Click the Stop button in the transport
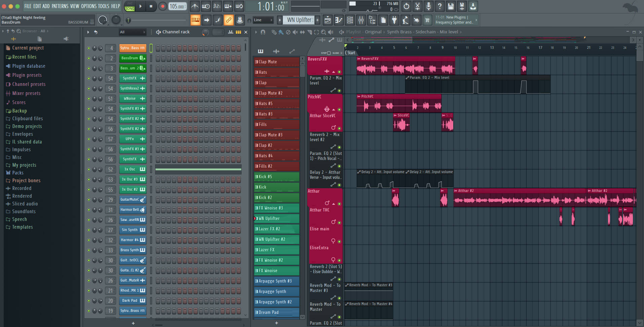Image resolution: width=644 pixels, height=327 pixels. tap(151, 6)
